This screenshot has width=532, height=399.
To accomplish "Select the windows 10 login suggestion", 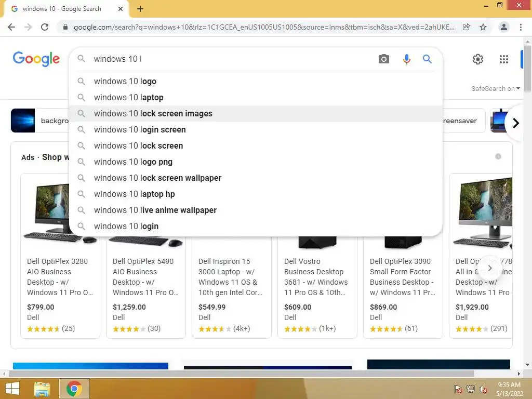I will [256, 227].
